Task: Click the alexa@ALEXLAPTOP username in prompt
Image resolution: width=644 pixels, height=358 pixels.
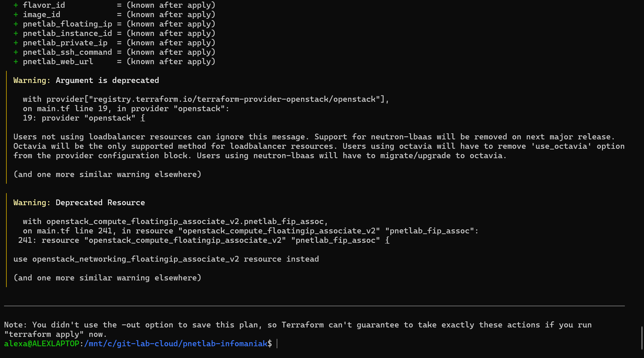Action: 42,344
